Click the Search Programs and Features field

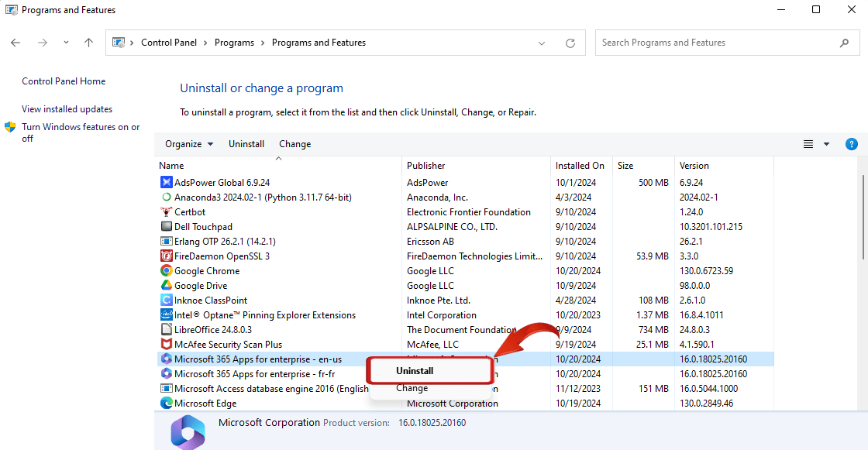pos(717,43)
